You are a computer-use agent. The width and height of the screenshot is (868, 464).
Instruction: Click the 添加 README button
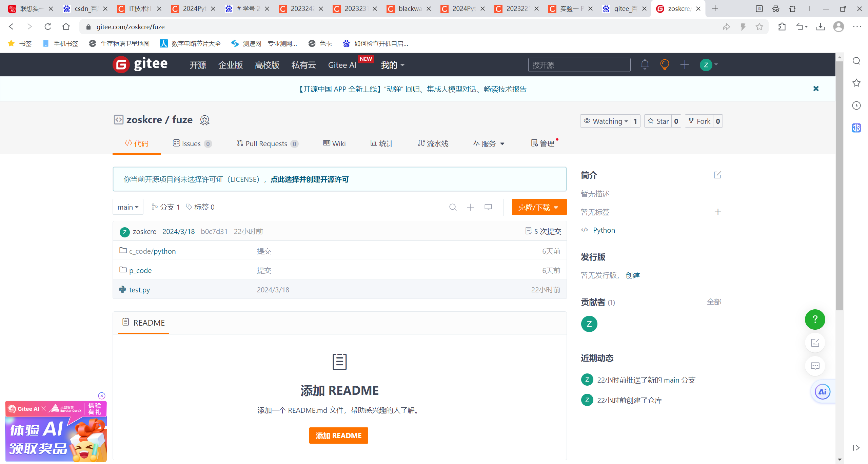[x=338, y=436]
